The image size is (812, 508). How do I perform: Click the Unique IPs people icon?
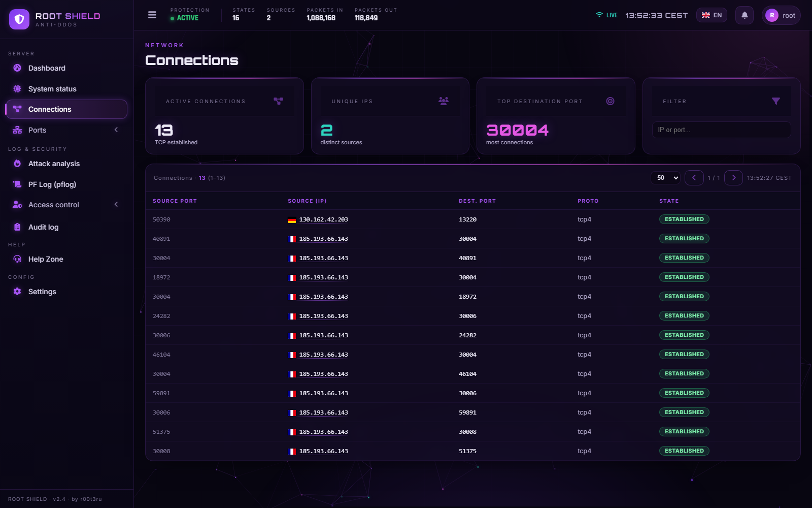[x=444, y=101]
